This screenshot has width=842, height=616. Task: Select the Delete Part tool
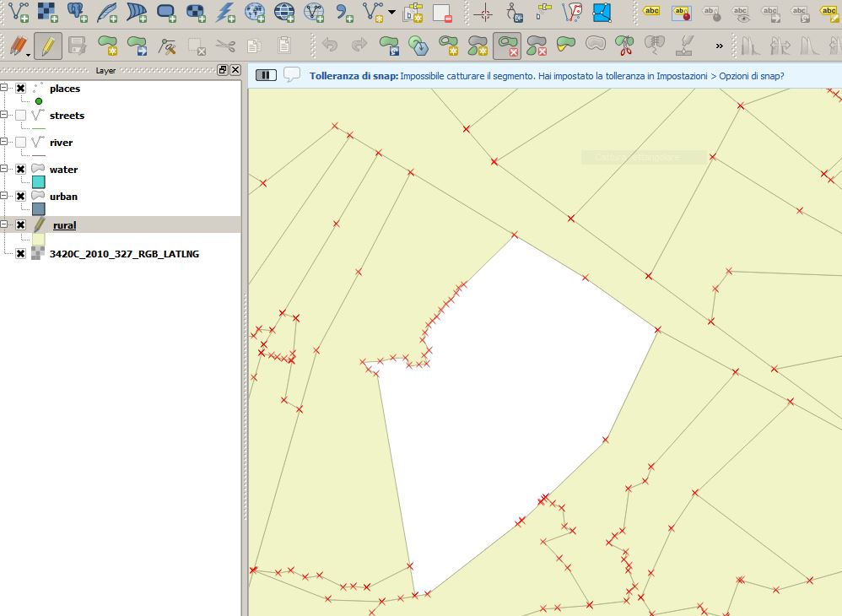coord(537,46)
